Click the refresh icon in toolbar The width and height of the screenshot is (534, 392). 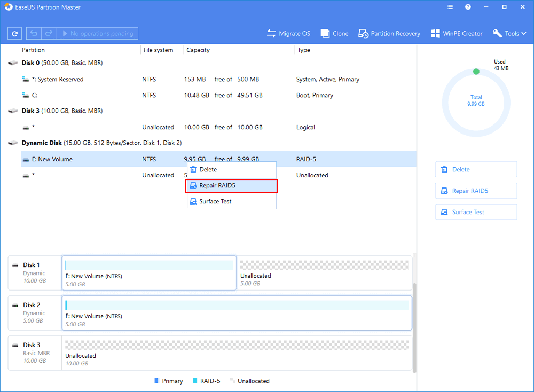click(15, 33)
